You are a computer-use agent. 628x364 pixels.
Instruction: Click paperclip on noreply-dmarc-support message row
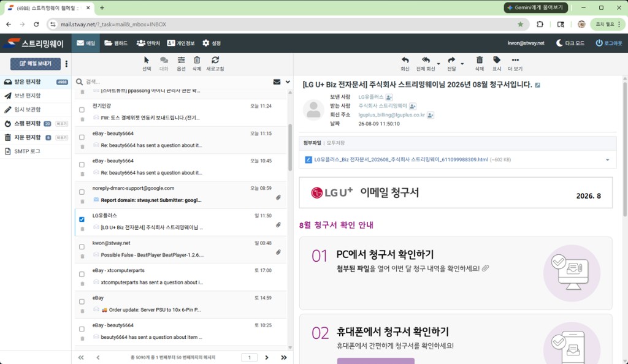278,197
